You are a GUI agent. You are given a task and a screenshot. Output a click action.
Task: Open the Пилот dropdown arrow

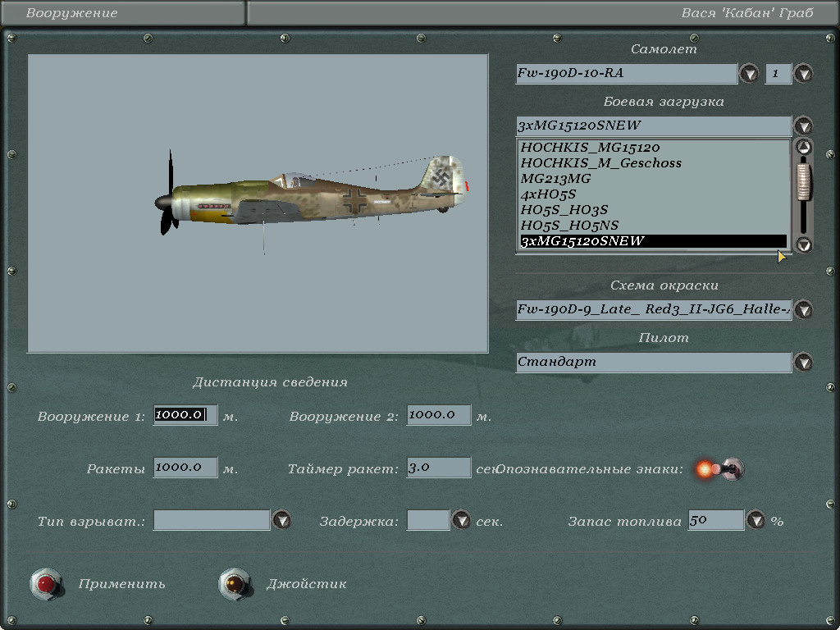coord(803,362)
